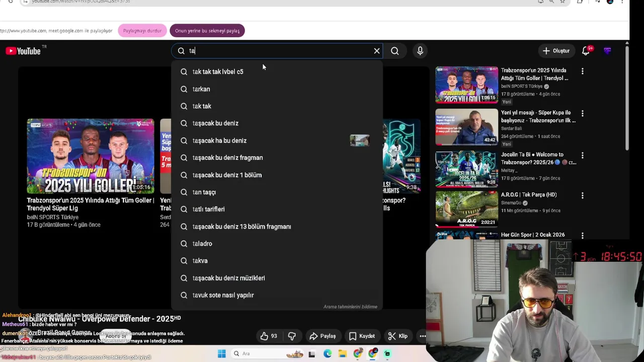Open options for Trabzonspor'un 2025 Yılında sidebar video
644x362 pixels.
click(583, 71)
